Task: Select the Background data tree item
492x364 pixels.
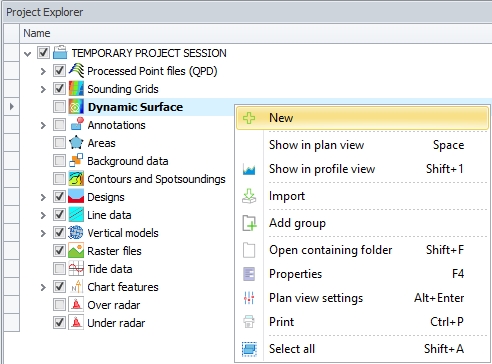Action: pos(128,161)
